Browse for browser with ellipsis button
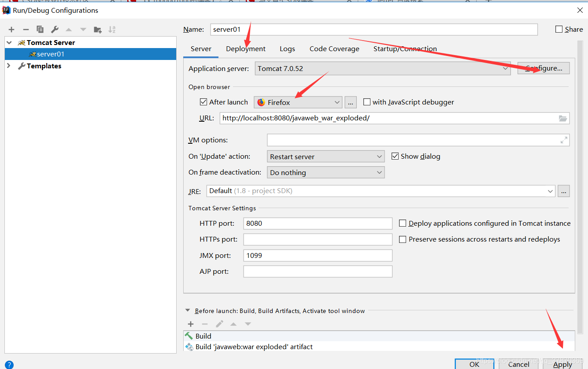 tap(351, 102)
